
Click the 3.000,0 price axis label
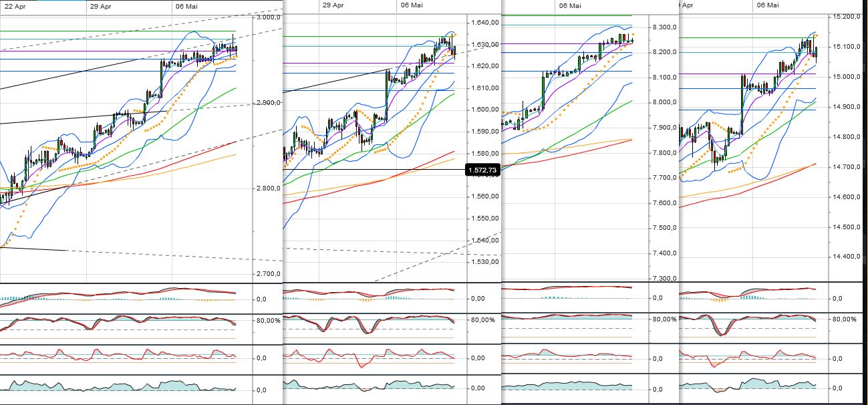269,17
